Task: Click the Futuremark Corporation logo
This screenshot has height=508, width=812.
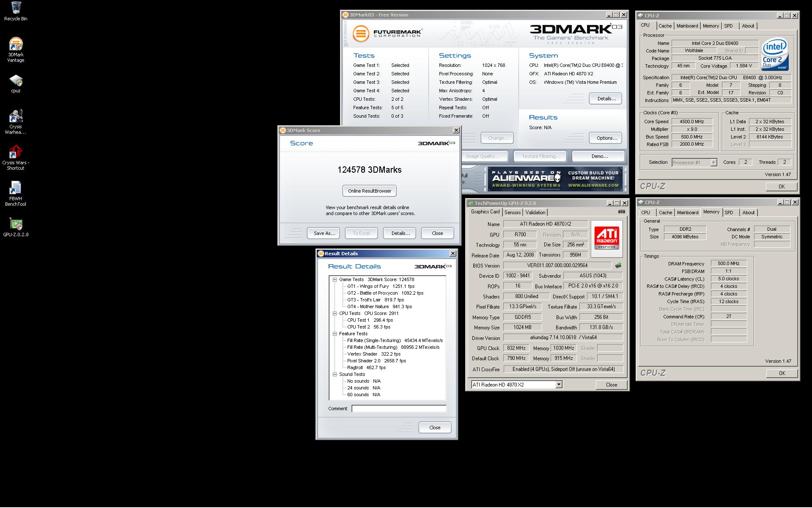Action: [x=387, y=33]
